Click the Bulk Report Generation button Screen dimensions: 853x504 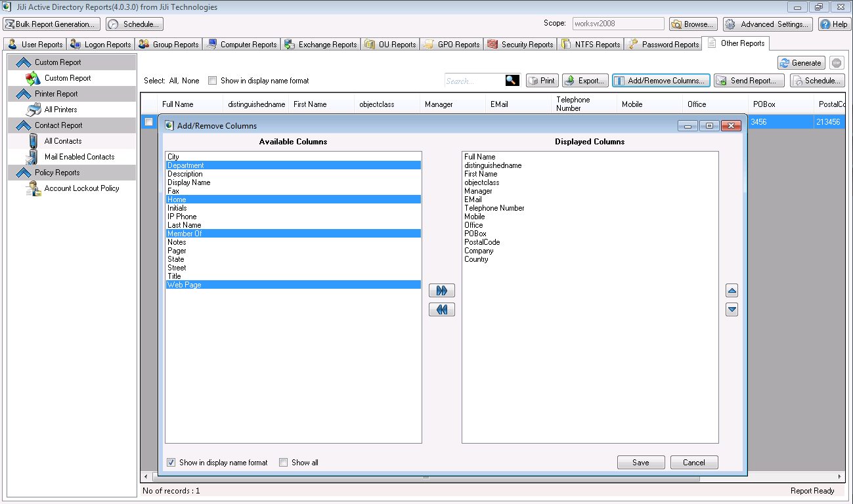point(52,24)
